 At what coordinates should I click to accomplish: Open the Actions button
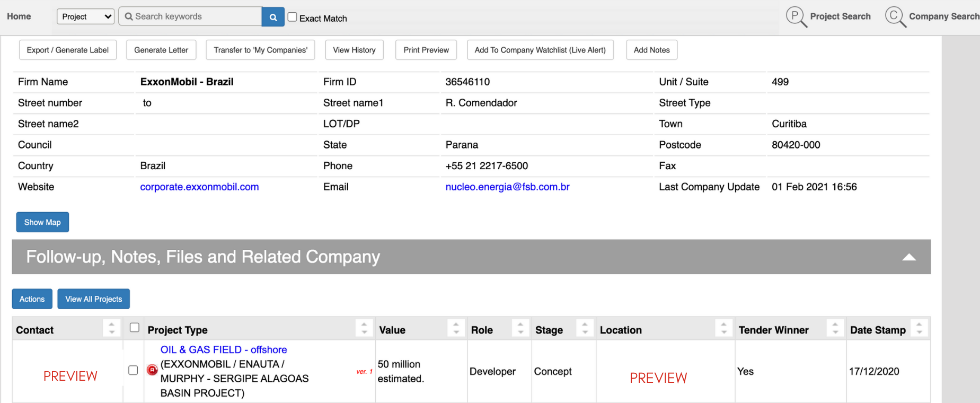[32, 299]
